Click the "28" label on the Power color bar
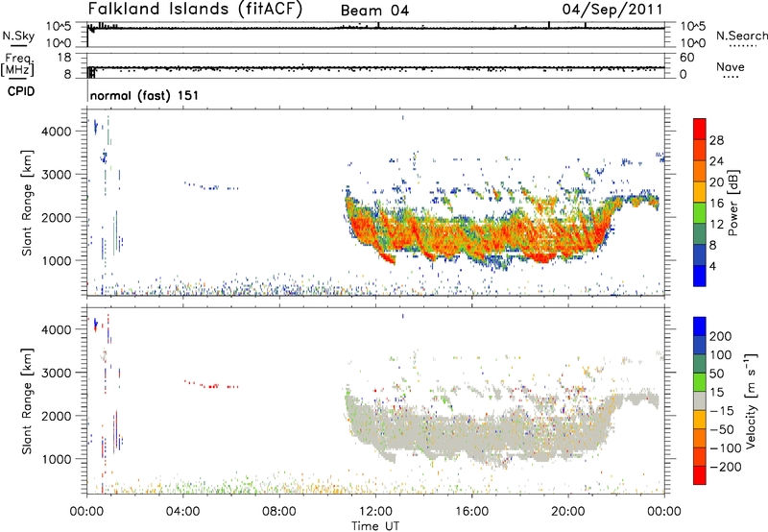The image size is (768, 532). [716, 140]
